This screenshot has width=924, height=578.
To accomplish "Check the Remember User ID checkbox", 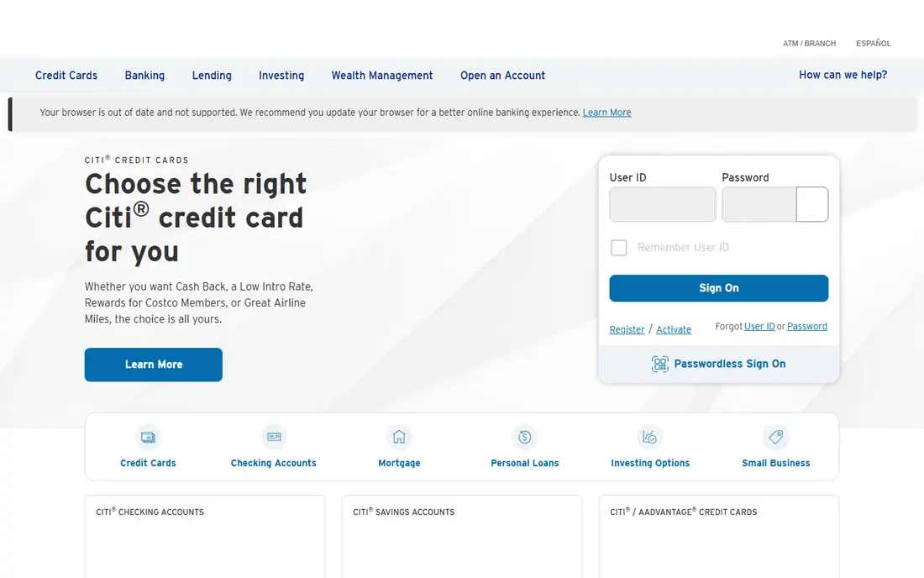I will point(619,248).
